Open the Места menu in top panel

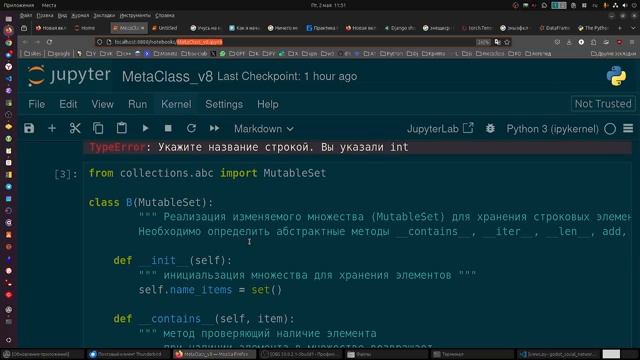(49, 5)
